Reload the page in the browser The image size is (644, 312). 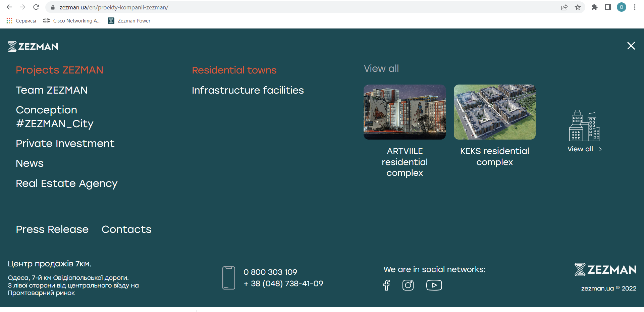36,7
